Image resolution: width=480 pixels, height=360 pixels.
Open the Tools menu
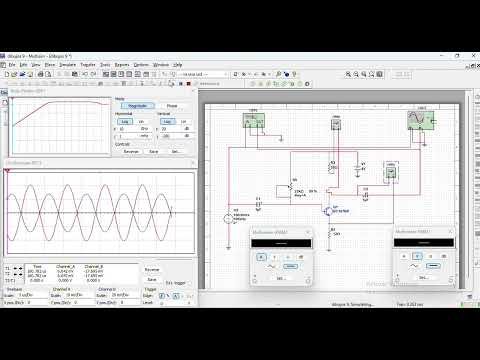point(105,65)
